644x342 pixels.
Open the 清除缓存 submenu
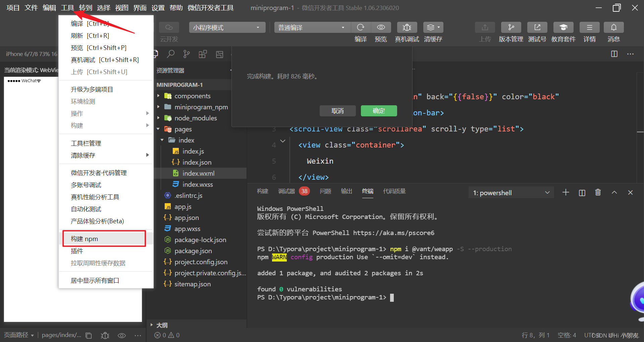point(106,155)
